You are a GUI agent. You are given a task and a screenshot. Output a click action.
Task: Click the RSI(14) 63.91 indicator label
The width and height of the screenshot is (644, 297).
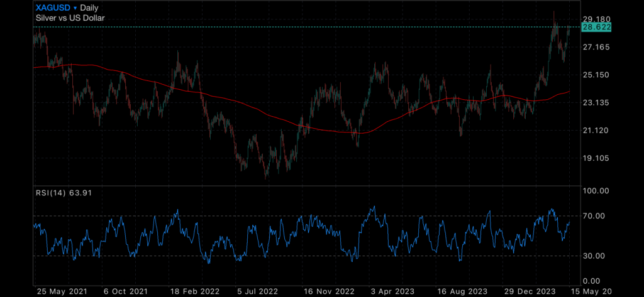(x=64, y=193)
